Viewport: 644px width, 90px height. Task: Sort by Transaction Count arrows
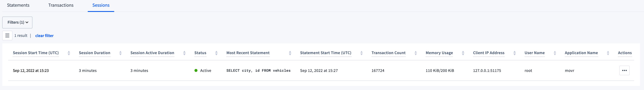(416, 53)
